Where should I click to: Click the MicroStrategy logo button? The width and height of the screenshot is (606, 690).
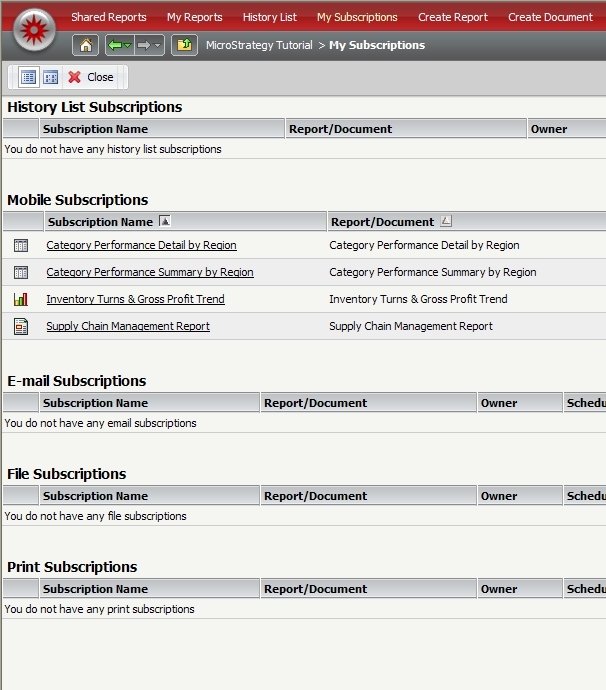(x=35, y=30)
